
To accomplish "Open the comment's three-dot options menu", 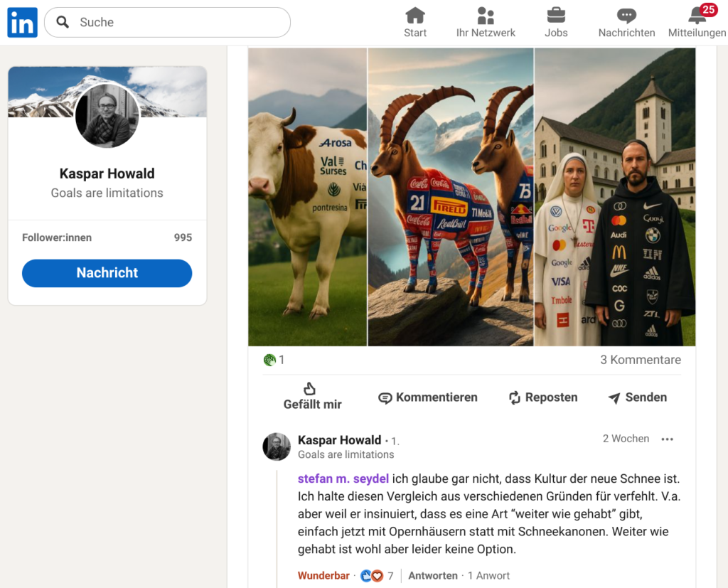I will tap(667, 439).
